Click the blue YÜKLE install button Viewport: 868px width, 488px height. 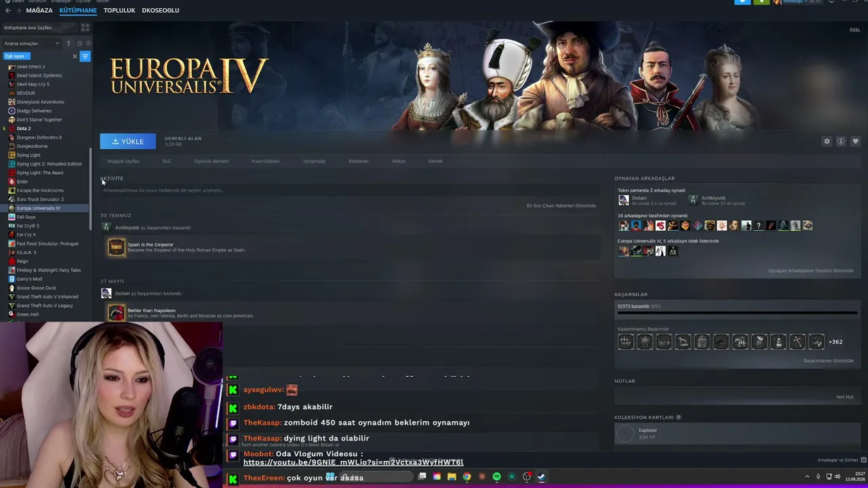pos(127,141)
